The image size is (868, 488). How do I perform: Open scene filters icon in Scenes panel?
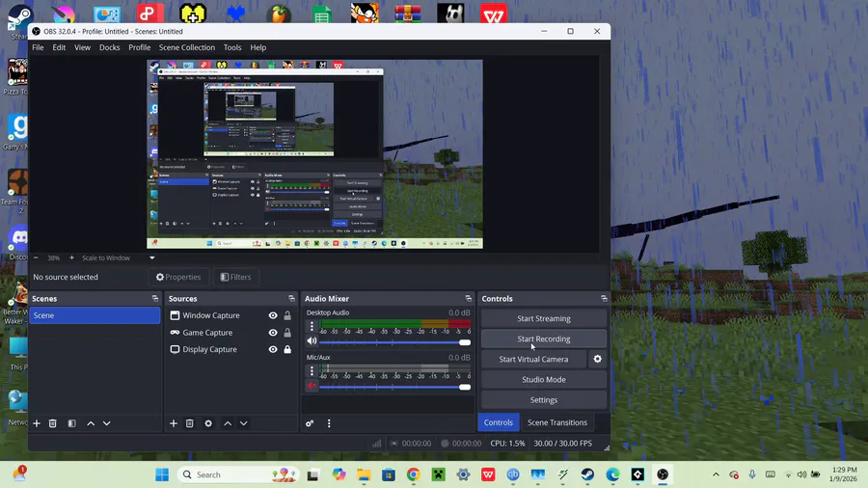tap(71, 423)
